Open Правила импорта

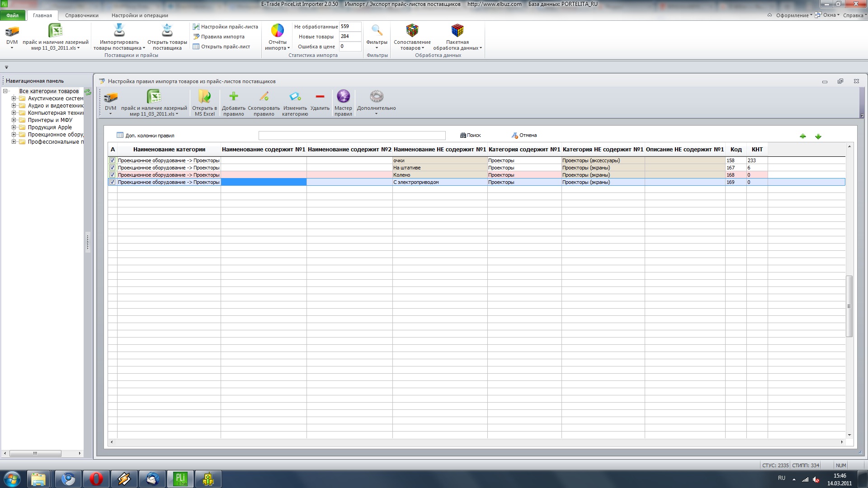pyautogui.click(x=219, y=37)
